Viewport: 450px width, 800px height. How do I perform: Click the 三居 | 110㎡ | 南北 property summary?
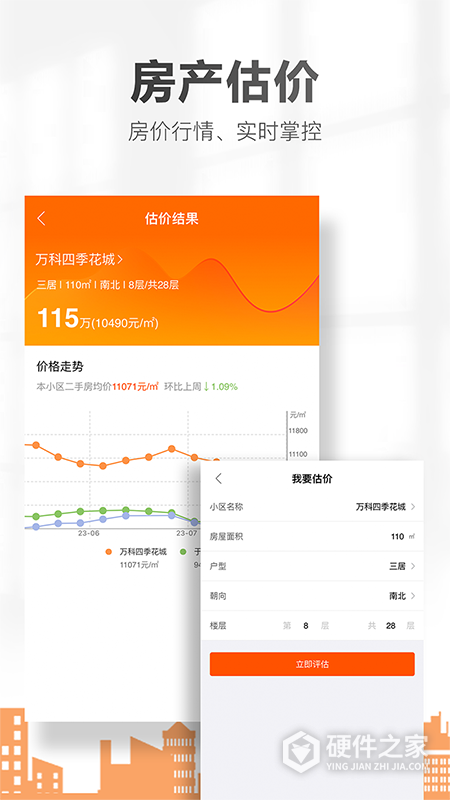(107, 285)
